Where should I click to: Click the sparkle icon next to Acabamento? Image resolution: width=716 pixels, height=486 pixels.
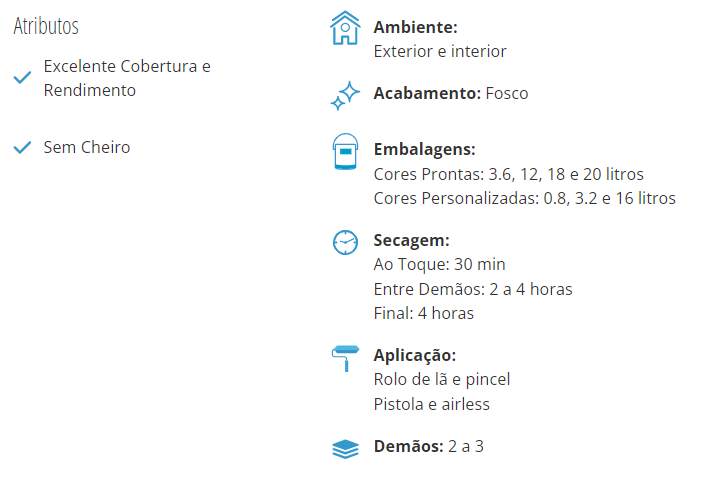[x=345, y=96]
